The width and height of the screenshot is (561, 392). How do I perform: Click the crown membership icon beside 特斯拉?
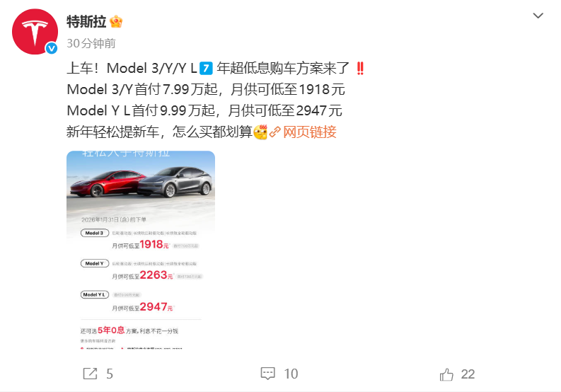click(x=116, y=22)
